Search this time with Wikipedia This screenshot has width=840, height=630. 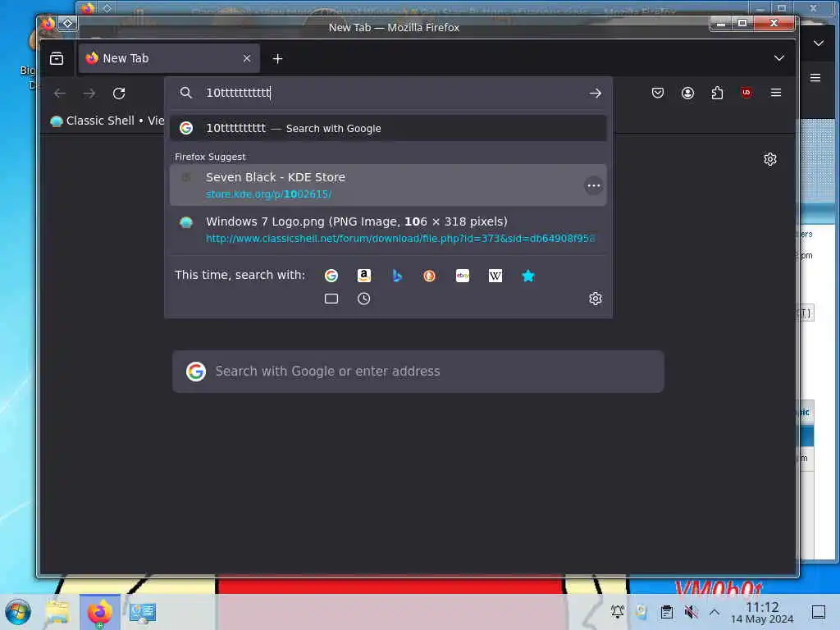click(495, 276)
